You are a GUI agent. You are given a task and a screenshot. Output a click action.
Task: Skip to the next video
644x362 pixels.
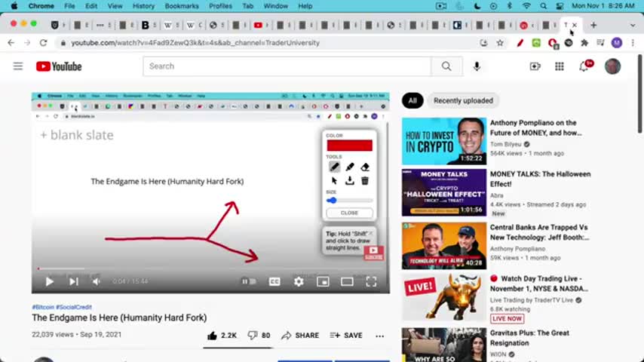(x=73, y=281)
